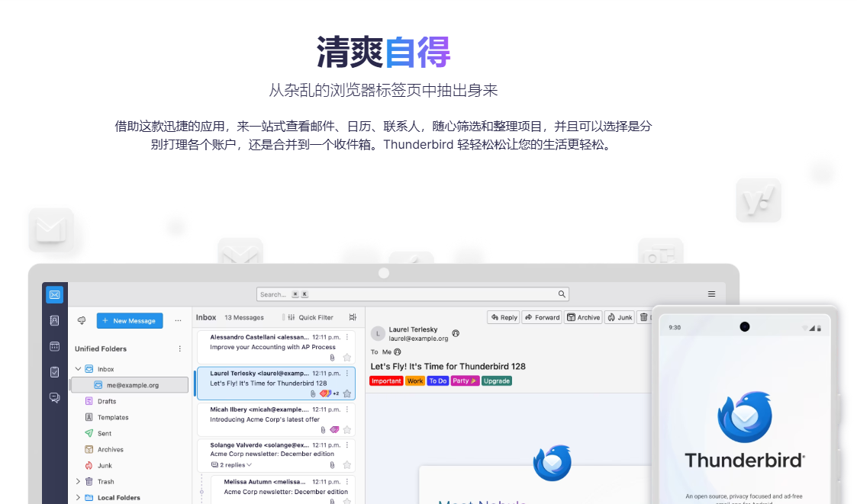Click the Forward button

542,317
